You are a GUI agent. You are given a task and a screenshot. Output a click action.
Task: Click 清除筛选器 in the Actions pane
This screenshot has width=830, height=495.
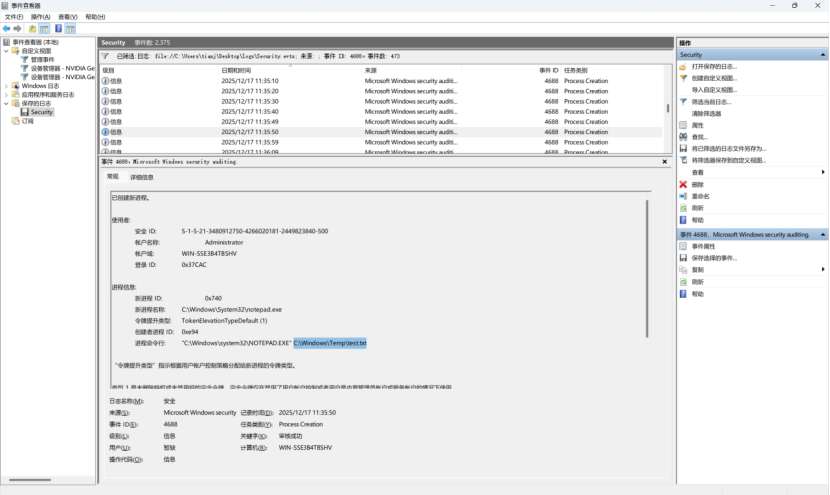click(706, 113)
